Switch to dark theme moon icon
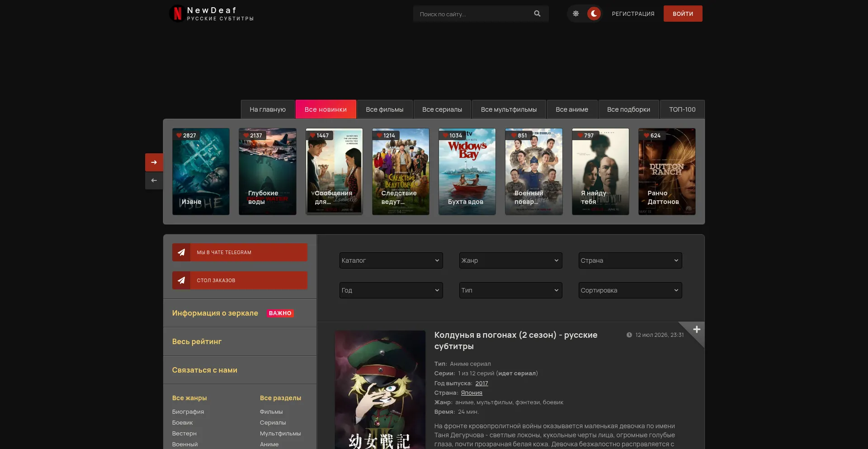 pos(594,14)
